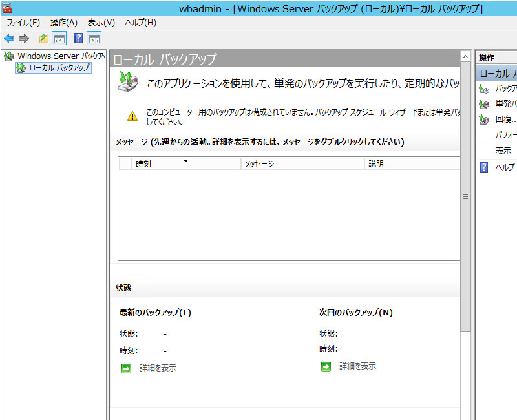Screen dimensions: 517x420
Task: Click the Help toolbar icon
Action: [78, 38]
